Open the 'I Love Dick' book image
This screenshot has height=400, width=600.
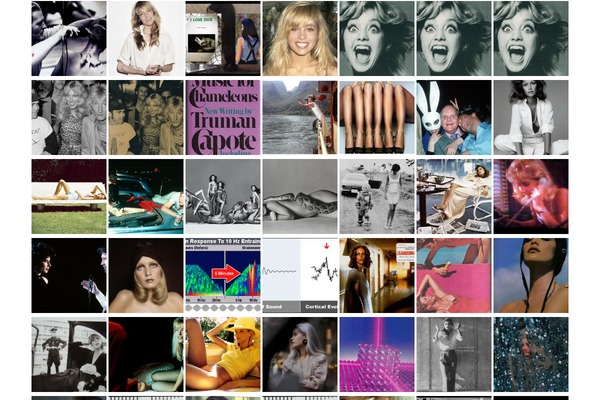point(223,38)
